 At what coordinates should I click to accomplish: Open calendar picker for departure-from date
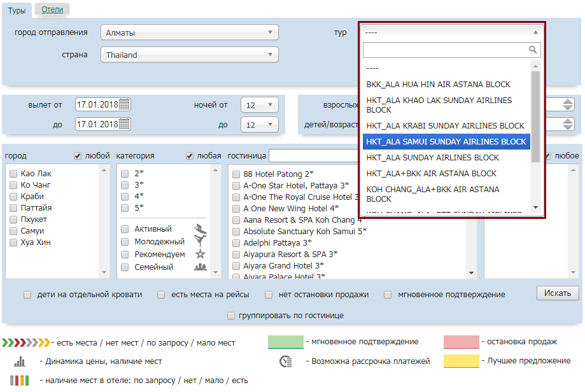pos(125,105)
